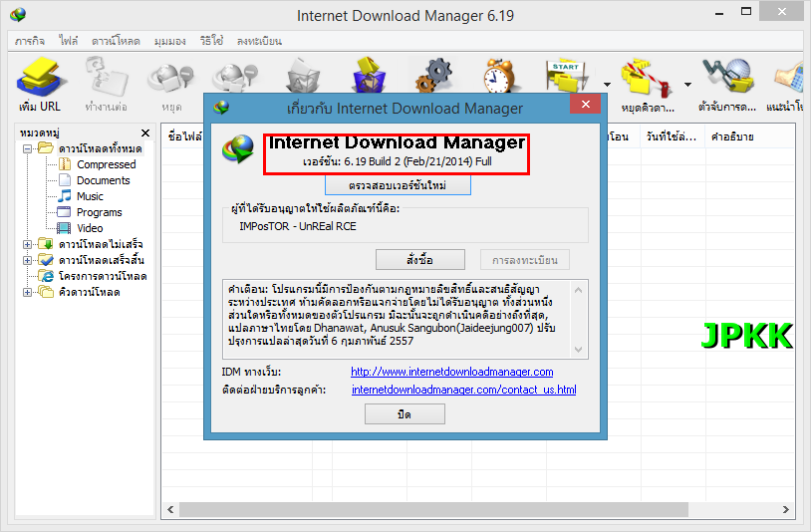Open the Scheduler alarm clock icon

pos(498,76)
